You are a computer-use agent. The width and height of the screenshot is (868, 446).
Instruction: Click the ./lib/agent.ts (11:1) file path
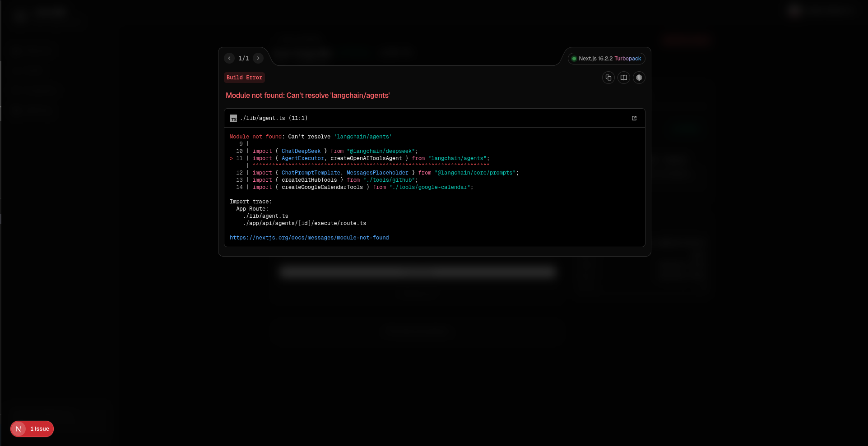pos(274,118)
